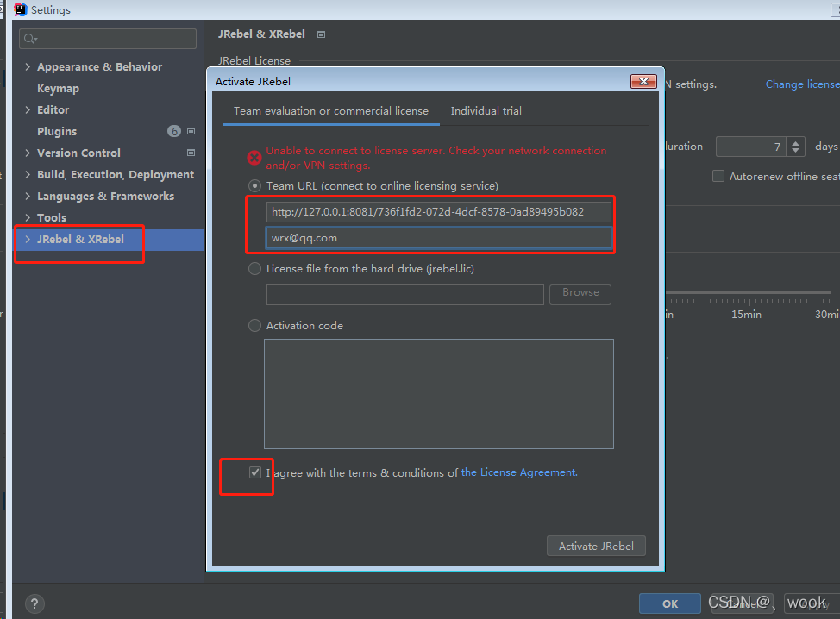Image resolution: width=840 pixels, height=619 pixels.
Task: Enable Autorenew offline seat checkbox
Action: coord(718,176)
